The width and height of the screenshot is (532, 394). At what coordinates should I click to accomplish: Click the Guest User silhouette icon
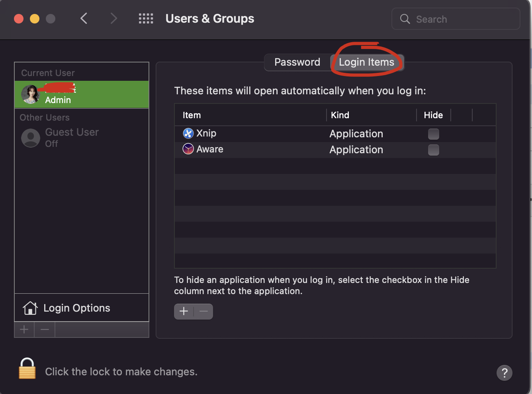31,138
